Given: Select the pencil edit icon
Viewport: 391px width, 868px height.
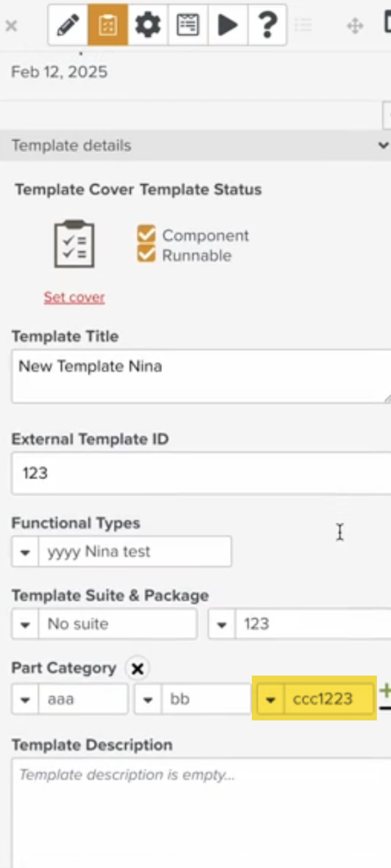Looking at the screenshot, I should tap(68, 25).
